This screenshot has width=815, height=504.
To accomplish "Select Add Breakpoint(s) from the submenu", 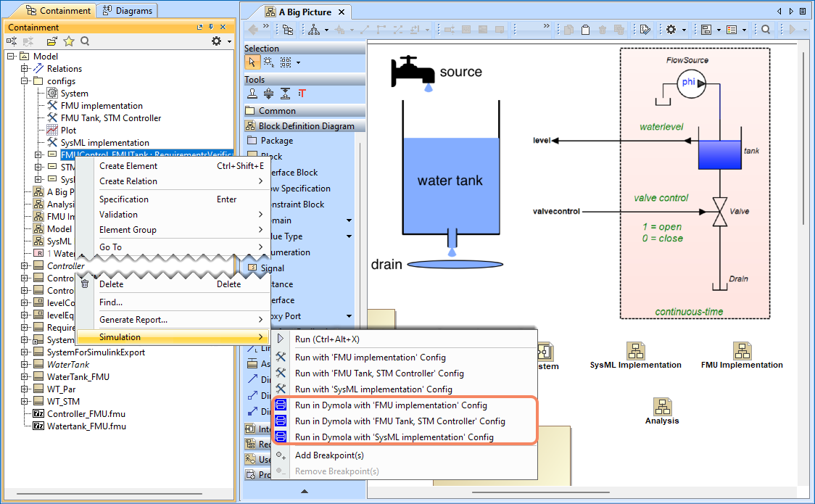I will pos(329,455).
